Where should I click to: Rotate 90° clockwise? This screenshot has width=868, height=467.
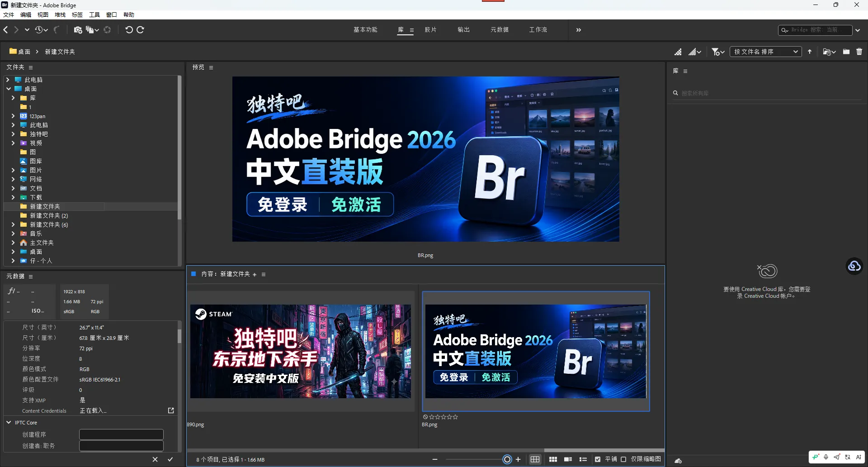(x=141, y=30)
